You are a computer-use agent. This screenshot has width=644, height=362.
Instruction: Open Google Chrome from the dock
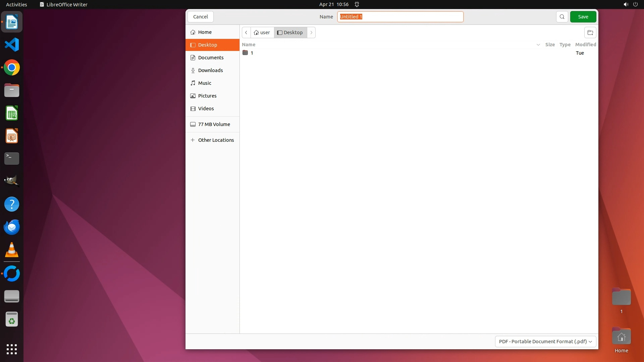click(x=12, y=68)
